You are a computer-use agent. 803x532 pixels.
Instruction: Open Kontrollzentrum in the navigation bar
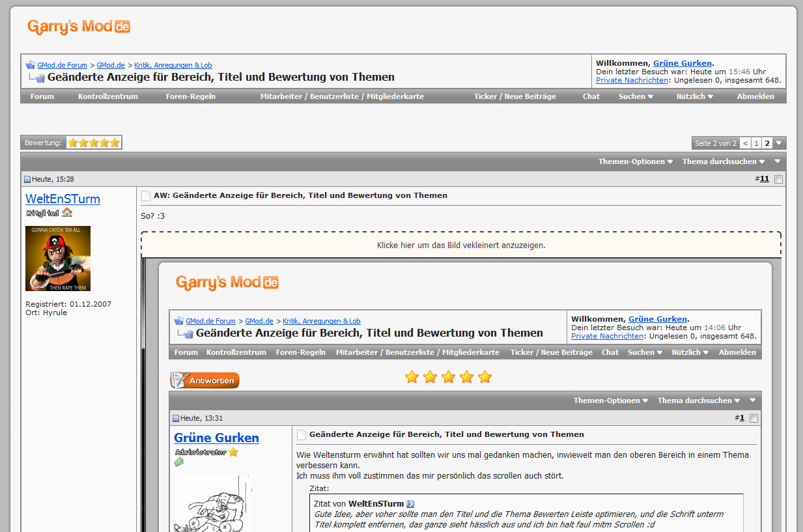108,96
